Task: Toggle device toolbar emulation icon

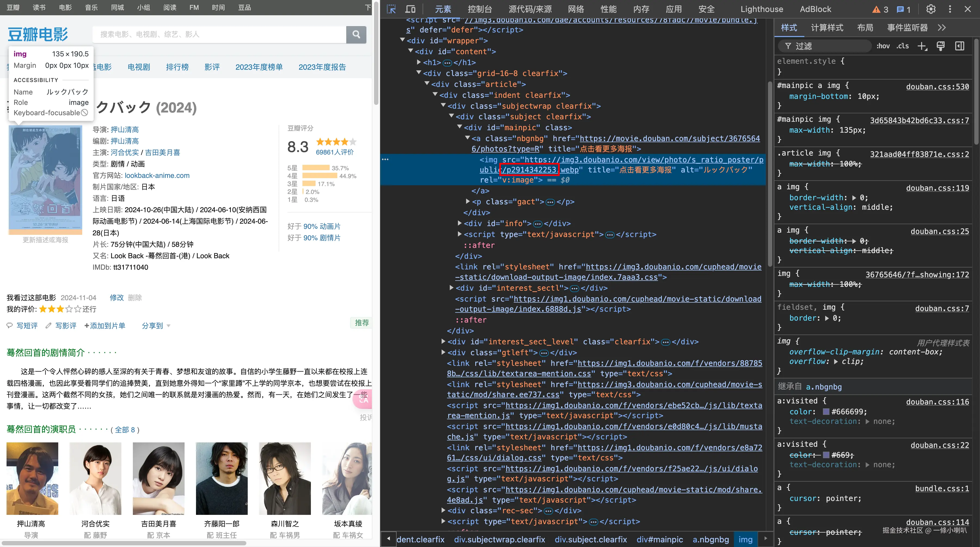Action: coord(410,9)
